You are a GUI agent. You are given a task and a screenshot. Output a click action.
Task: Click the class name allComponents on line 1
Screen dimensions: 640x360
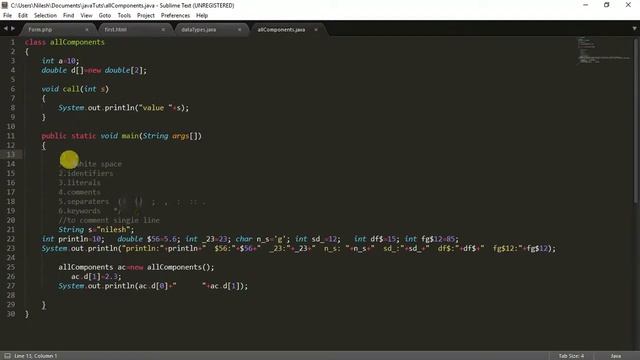tap(77, 42)
